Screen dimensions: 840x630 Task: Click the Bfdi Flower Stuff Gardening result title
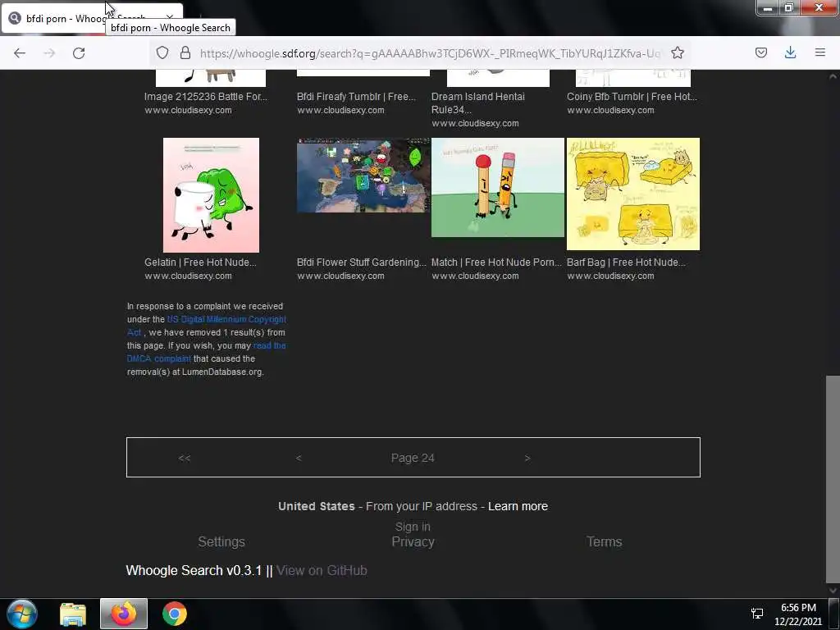362,262
